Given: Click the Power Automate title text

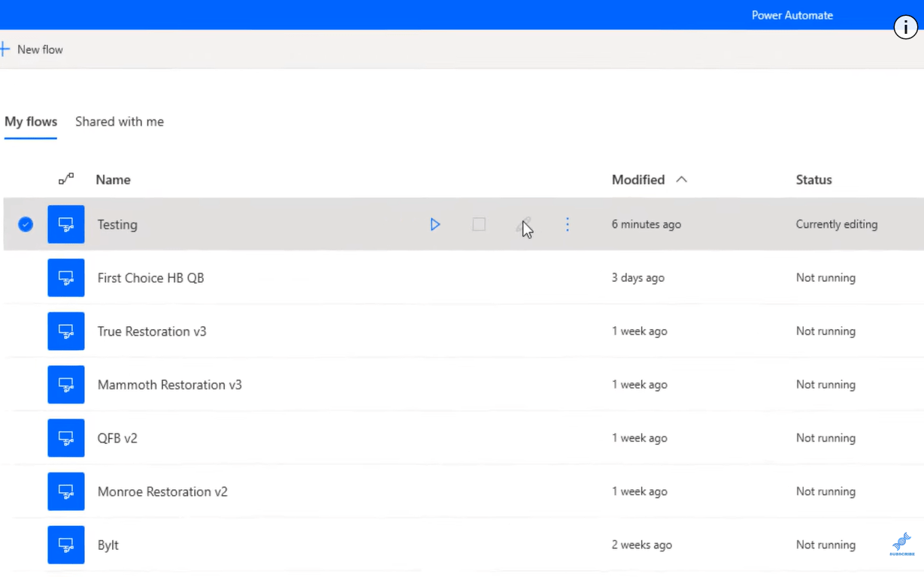Looking at the screenshot, I should (792, 15).
